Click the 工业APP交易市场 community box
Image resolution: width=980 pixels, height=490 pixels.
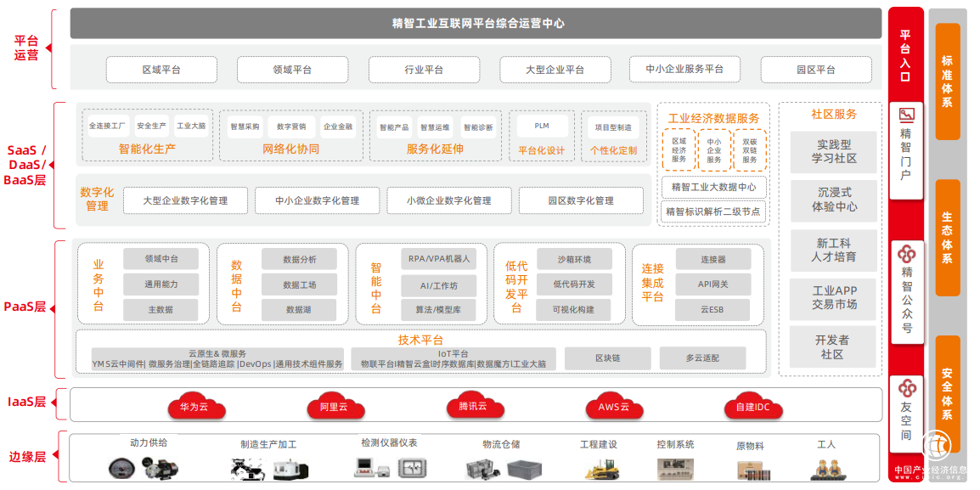point(834,297)
